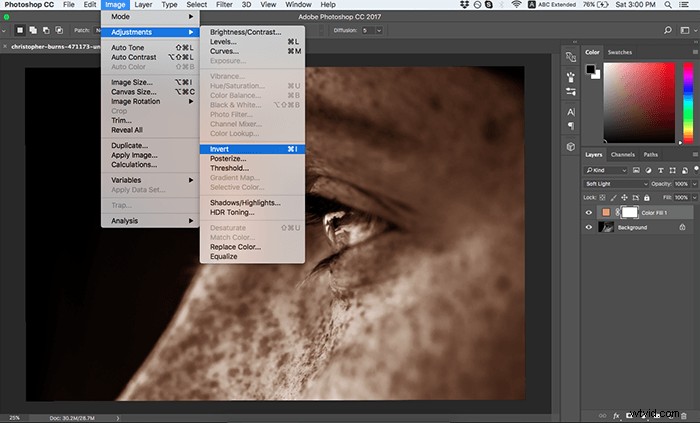Viewport: 700px width, 423px height.
Task: Click the Color Fill 1 orange thumbnail
Action: [606, 212]
